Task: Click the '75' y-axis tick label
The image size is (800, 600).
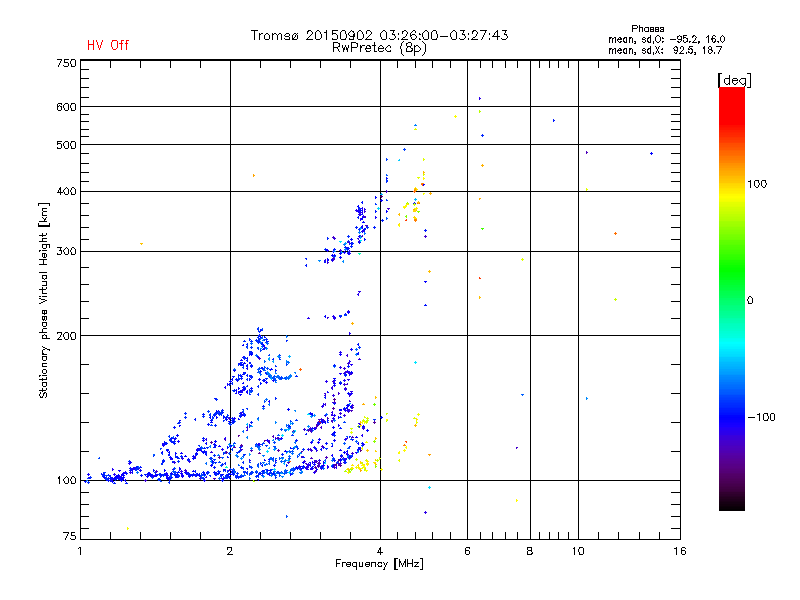Action: pyautogui.click(x=70, y=536)
